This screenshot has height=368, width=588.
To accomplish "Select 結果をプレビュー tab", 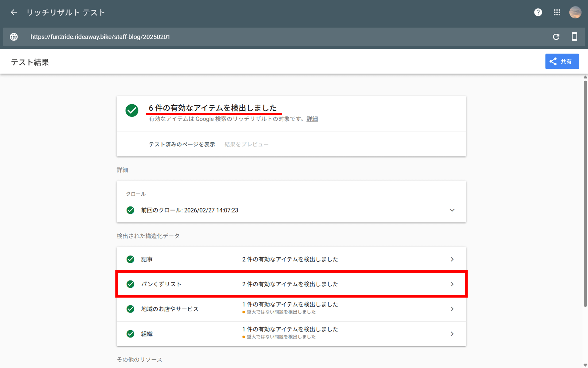I will (x=246, y=144).
